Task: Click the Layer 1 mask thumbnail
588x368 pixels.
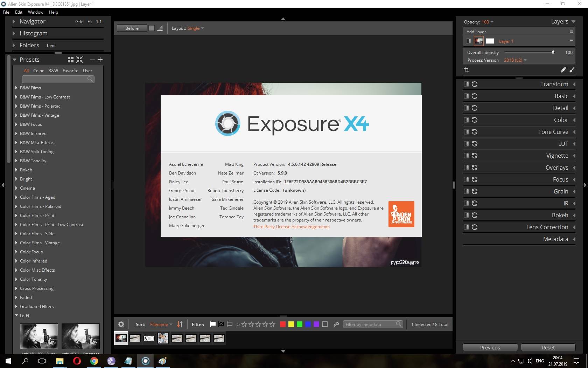Action: 490,41
